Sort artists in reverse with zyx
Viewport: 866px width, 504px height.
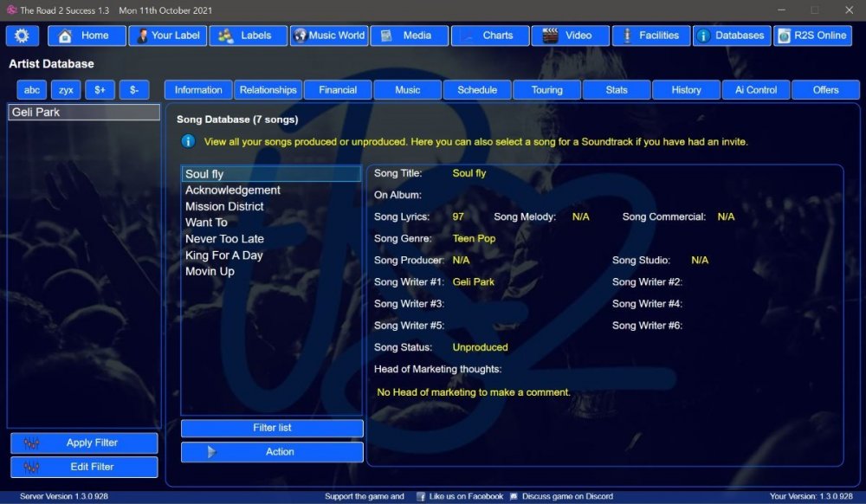click(x=66, y=90)
